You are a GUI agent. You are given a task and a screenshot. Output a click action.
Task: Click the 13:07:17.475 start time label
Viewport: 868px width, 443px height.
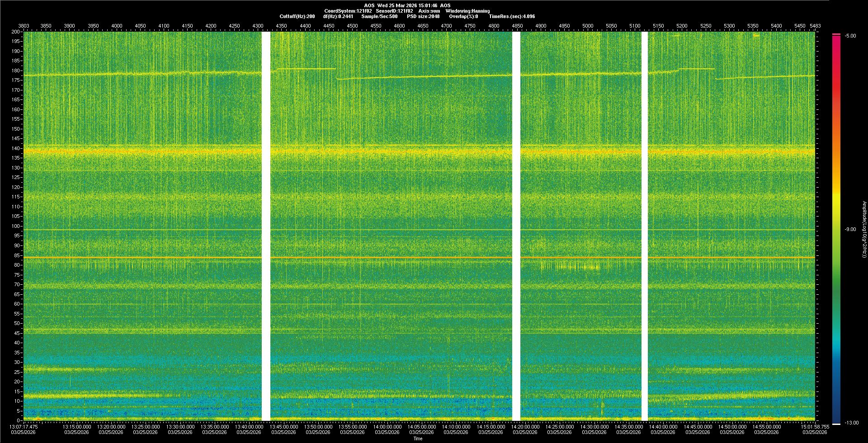(24, 427)
